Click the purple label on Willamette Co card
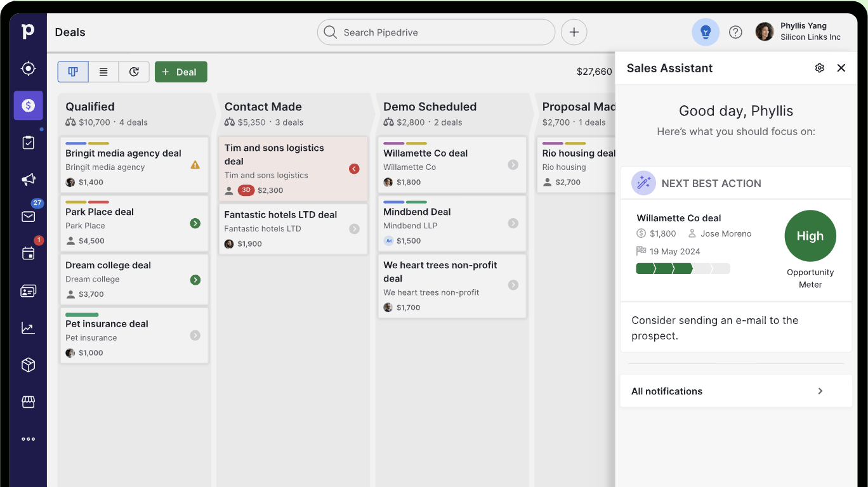Image resolution: width=868 pixels, height=487 pixels. pyautogui.click(x=393, y=143)
